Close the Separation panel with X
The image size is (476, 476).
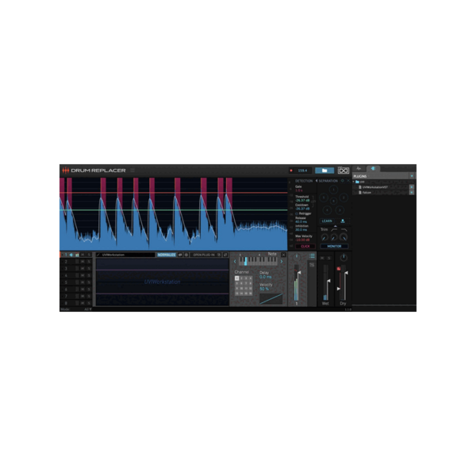coord(348,181)
